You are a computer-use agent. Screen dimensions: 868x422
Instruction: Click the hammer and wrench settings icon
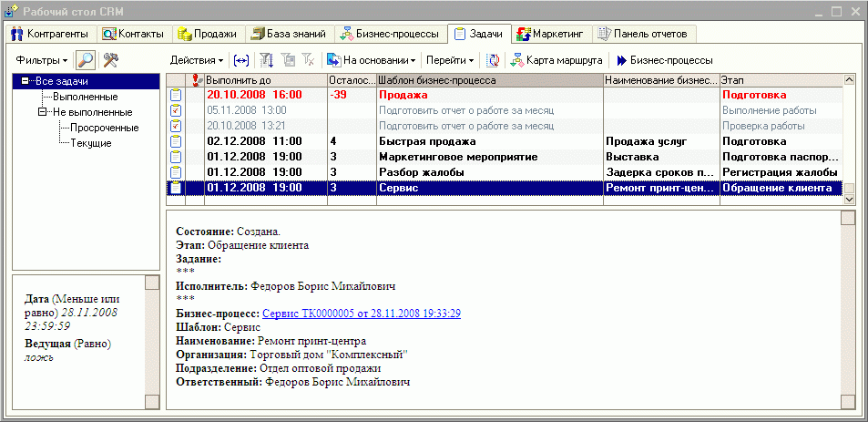point(112,60)
